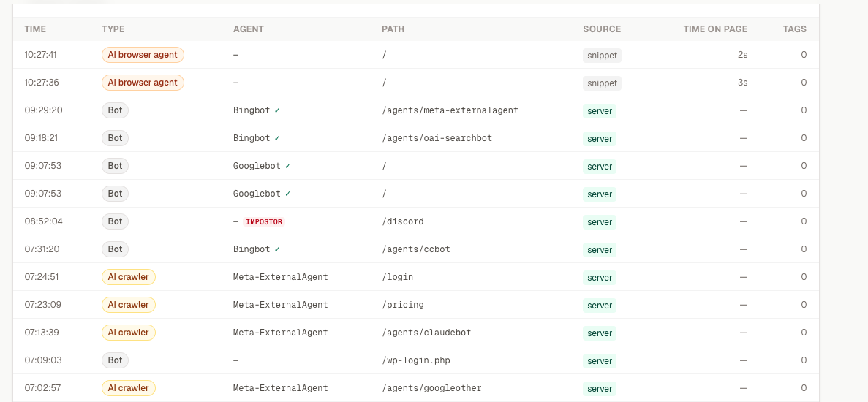Click the 08:52:04 timestamp
This screenshot has width=868, height=402.
(44, 221)
